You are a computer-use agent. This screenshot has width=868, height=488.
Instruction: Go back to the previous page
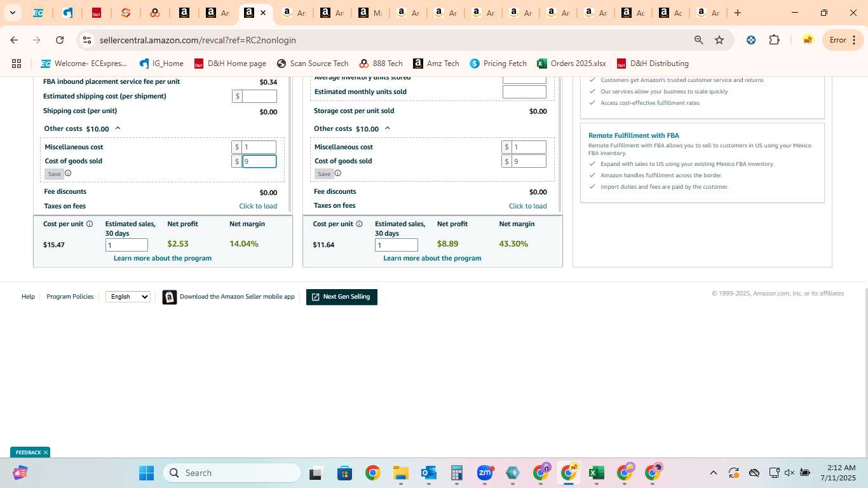(14, 40)
